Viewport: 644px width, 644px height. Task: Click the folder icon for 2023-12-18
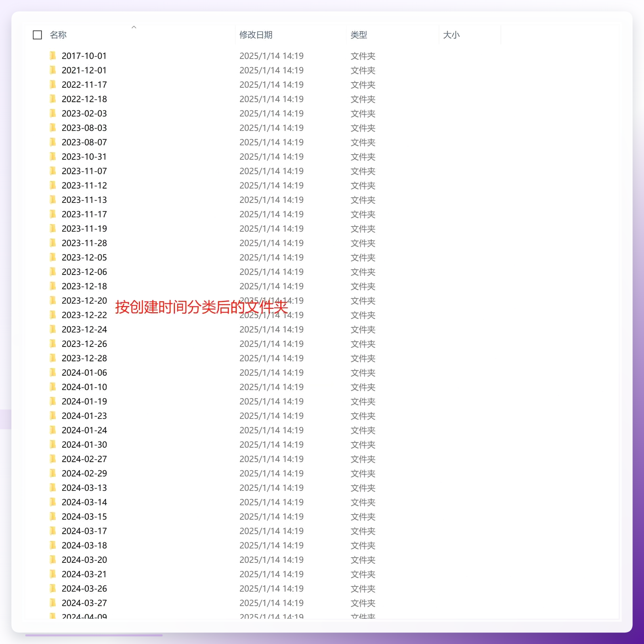[53, 286]
